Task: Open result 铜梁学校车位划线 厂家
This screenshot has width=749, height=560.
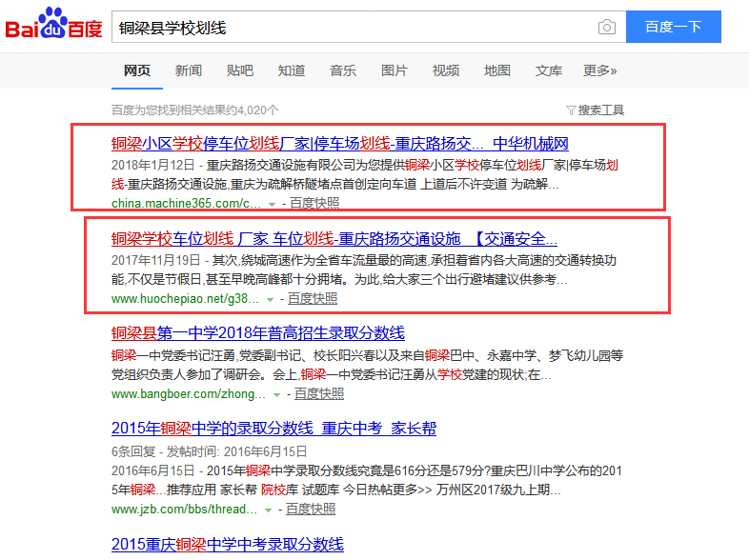Action: [334, 238]
